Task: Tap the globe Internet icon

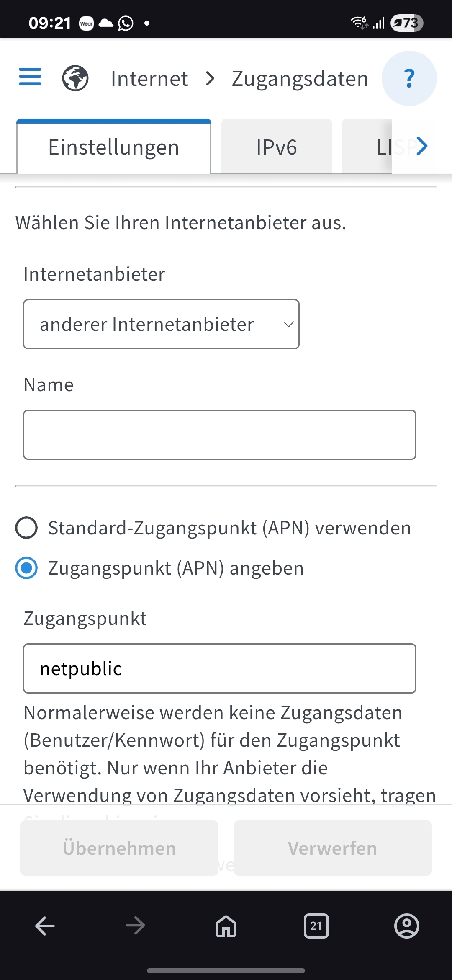Action: pyautogui.click(x=75, y=78)
